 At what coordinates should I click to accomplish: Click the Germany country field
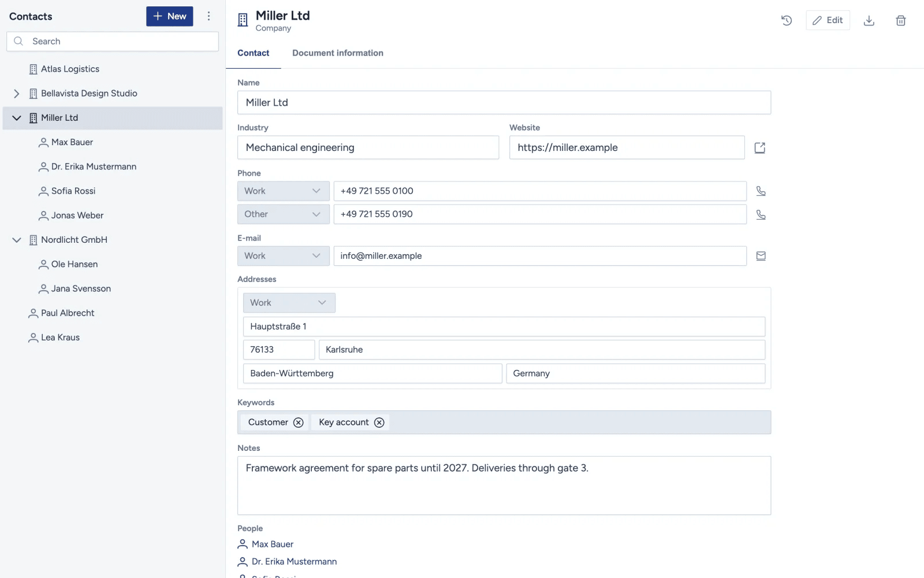(636, 373)
